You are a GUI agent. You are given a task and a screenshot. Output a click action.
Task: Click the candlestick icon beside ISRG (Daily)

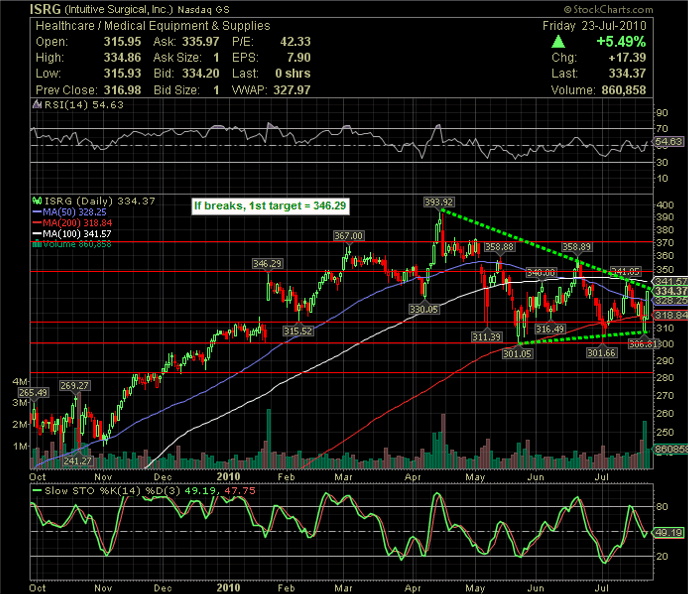[37, 201]
